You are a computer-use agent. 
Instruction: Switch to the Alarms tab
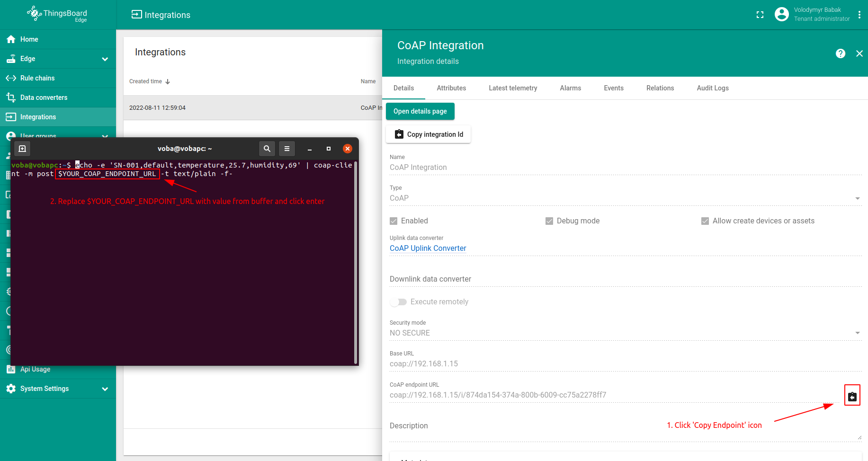(x=571, y=88)
